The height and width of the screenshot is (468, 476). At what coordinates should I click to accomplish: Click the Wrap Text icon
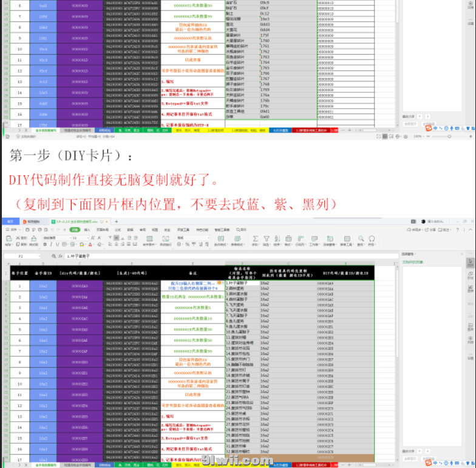165,238
